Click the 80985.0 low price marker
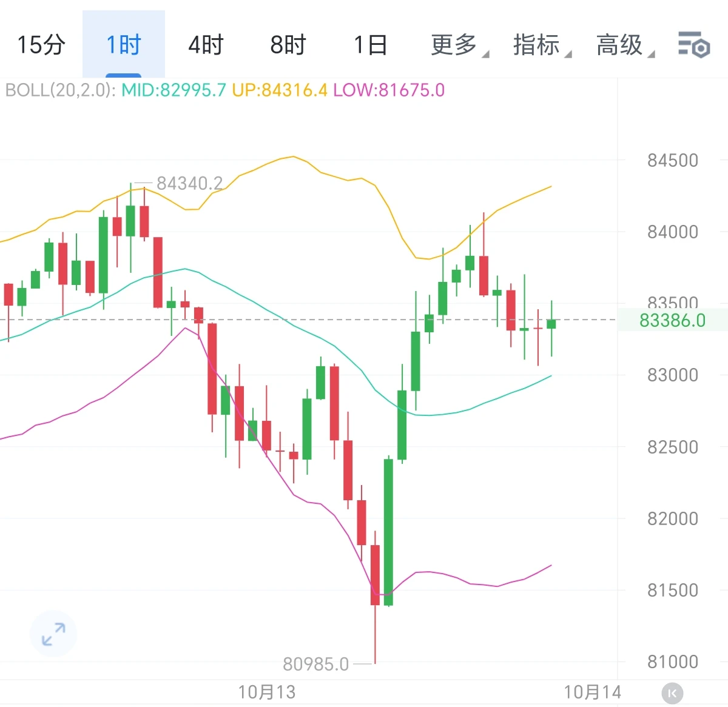 tap(316, 665)
